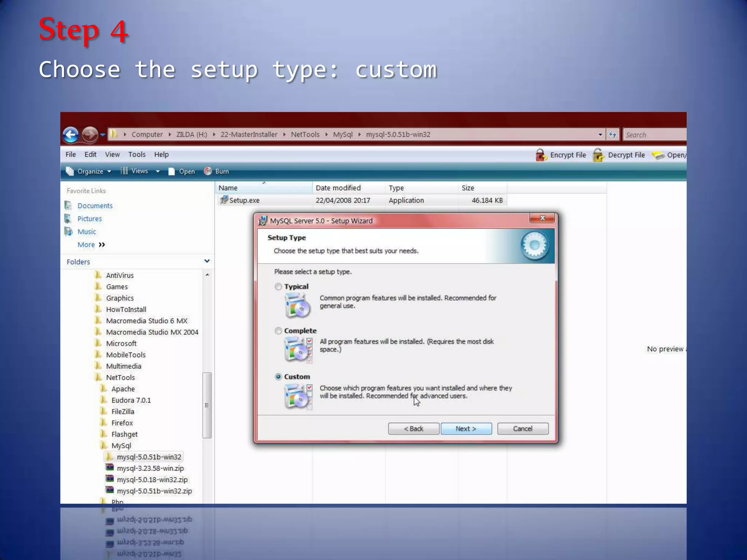Click the ZILDA (H:) breadcrumb segment
This screenshot has height=560, width=747.
click(191, 135)
